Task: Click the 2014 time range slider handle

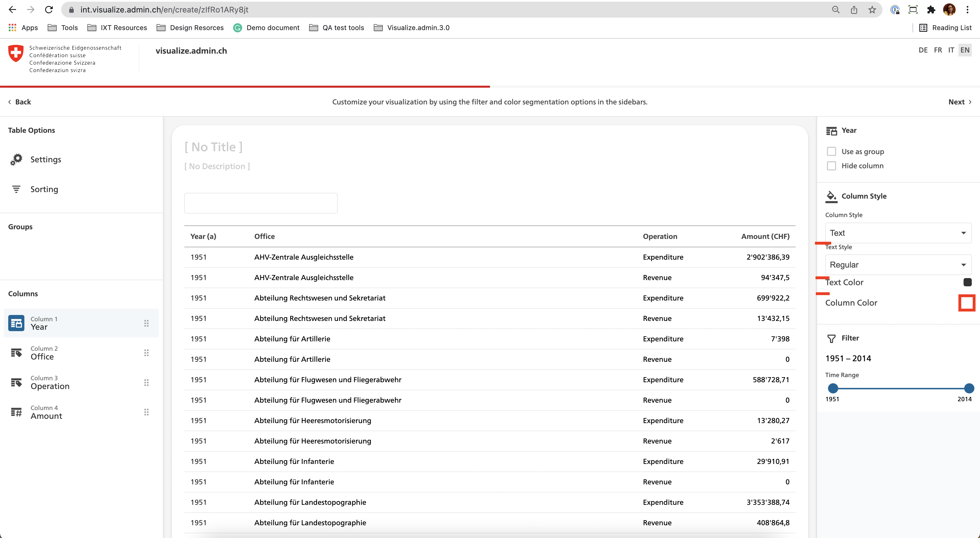Action: pyautogui.click(x=969, y=388)
